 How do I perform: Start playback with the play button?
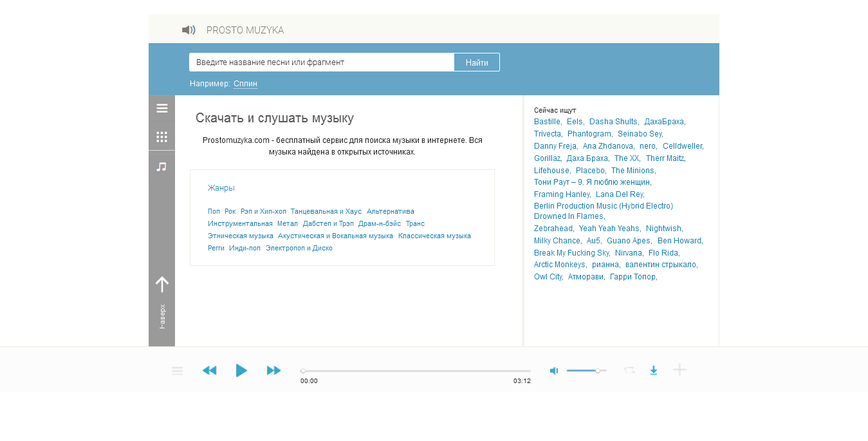241,370
